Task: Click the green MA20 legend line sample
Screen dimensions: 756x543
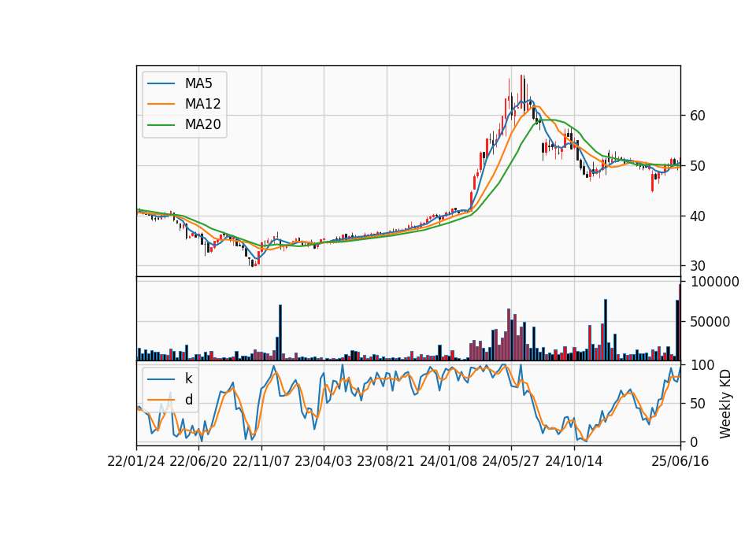Action: click(161, 125)
